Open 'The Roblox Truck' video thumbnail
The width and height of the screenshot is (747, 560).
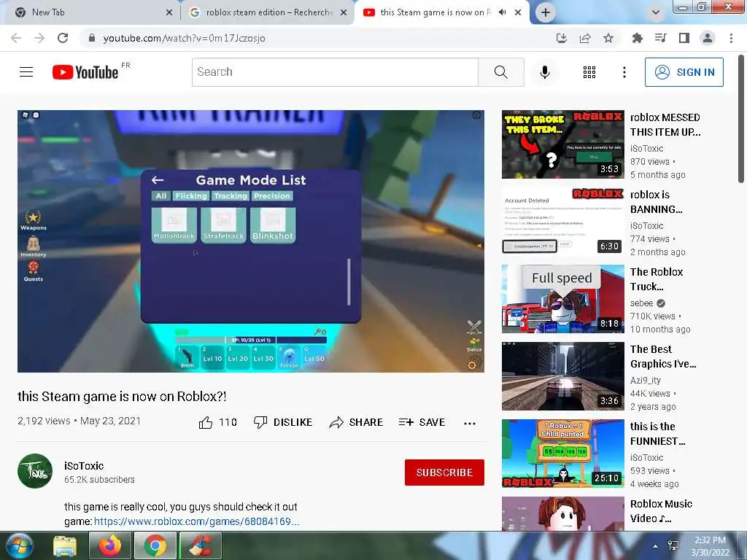coord(563,298)
